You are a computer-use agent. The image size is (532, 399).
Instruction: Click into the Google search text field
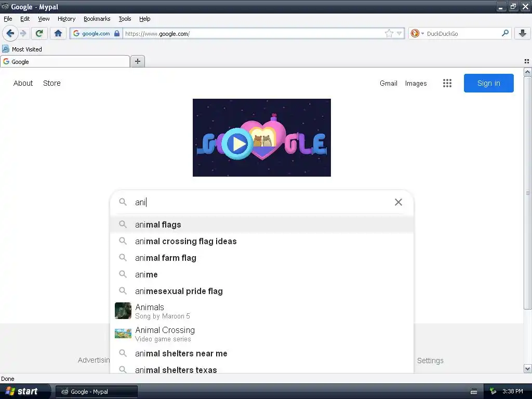coord(261,202)
